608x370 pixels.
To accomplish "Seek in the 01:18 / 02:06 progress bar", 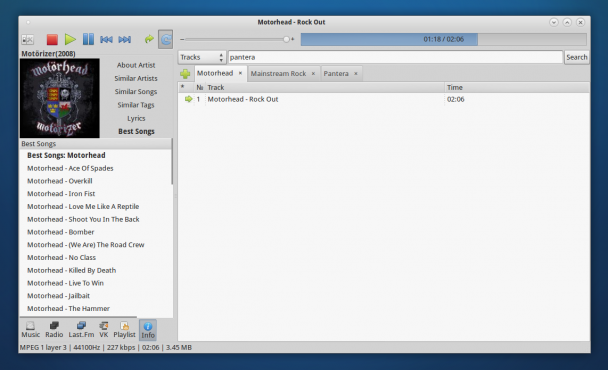I will (444, 39).
